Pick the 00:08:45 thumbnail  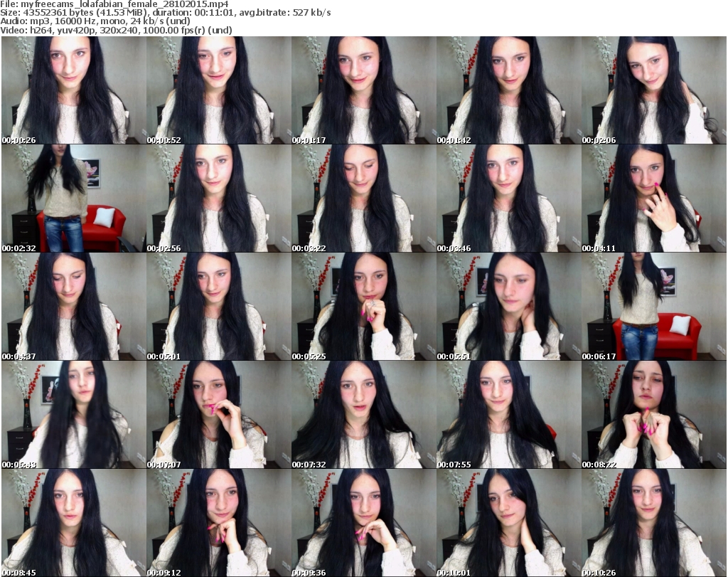point(74,523)
